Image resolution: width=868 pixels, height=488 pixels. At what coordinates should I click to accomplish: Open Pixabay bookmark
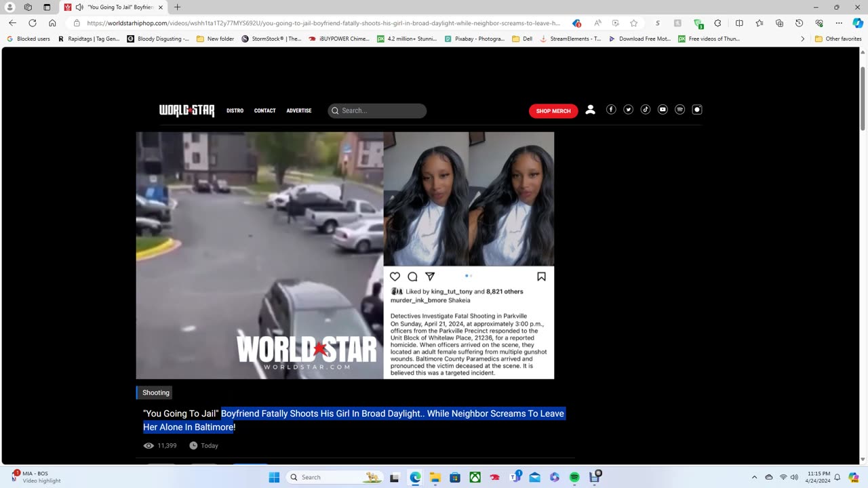(475, 39)
